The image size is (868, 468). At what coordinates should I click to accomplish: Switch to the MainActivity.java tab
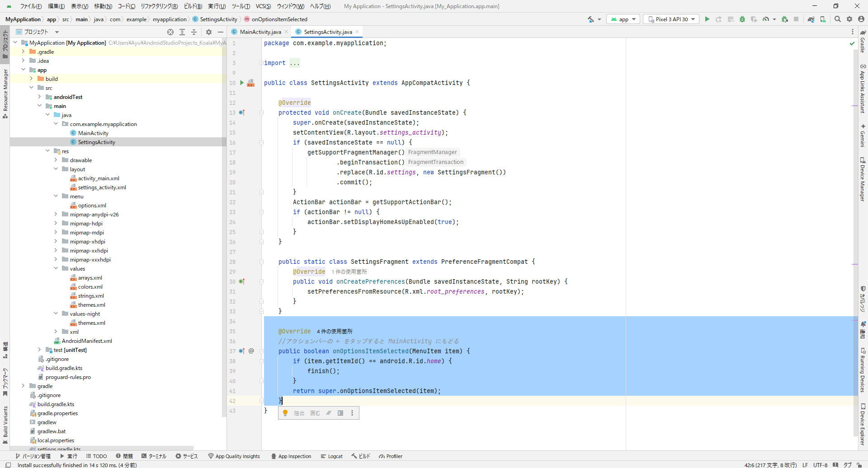coord(260,32)
